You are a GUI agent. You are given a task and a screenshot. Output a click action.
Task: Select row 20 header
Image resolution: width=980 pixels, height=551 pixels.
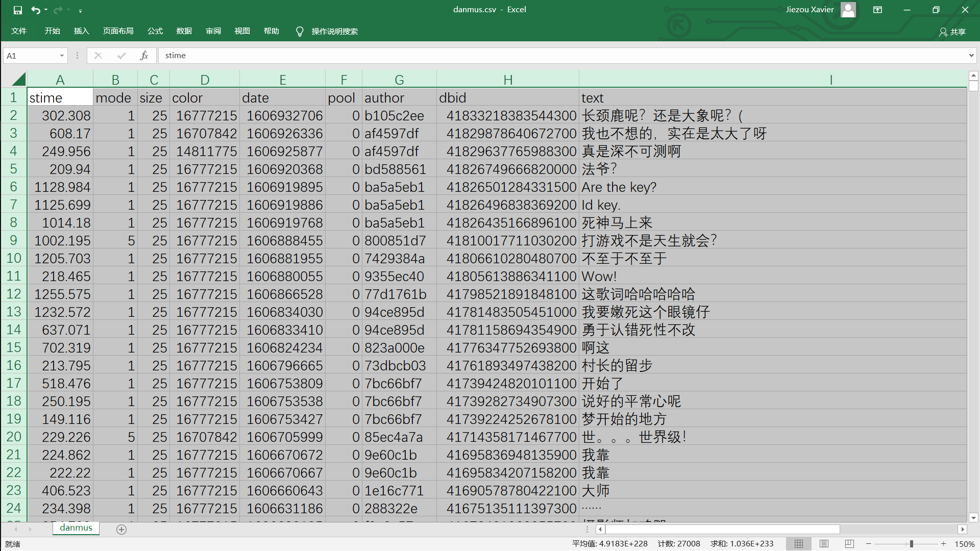pyautogui.click(x=13, y=437)
